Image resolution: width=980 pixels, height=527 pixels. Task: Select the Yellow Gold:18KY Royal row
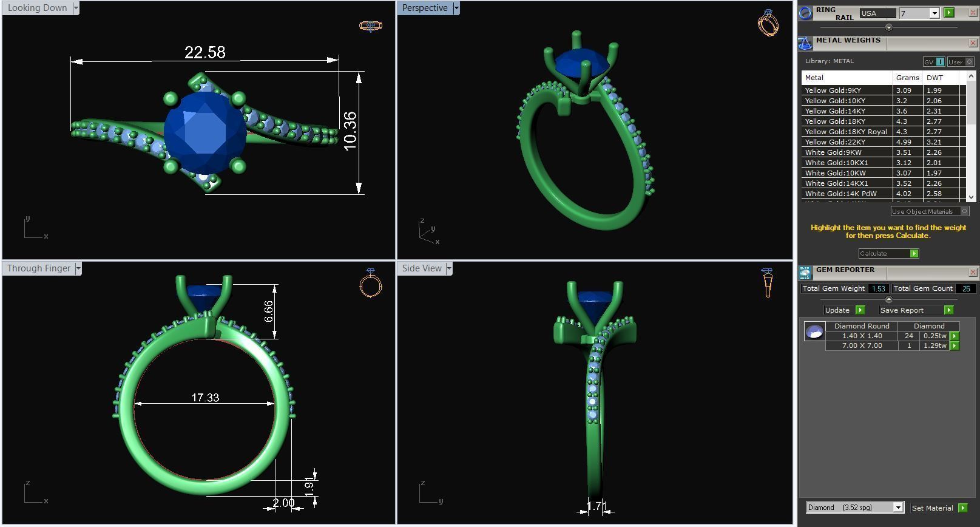point(884,131)
